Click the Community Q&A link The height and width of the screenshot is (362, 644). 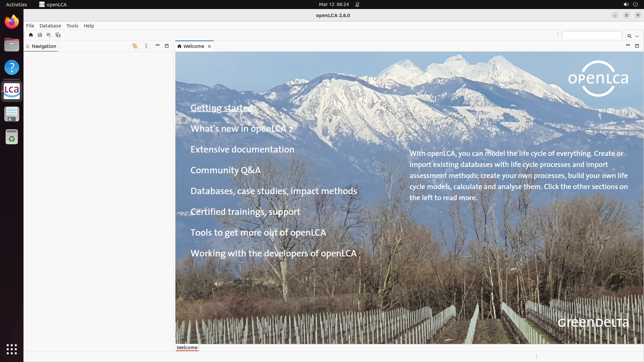[x=225, y=170]
